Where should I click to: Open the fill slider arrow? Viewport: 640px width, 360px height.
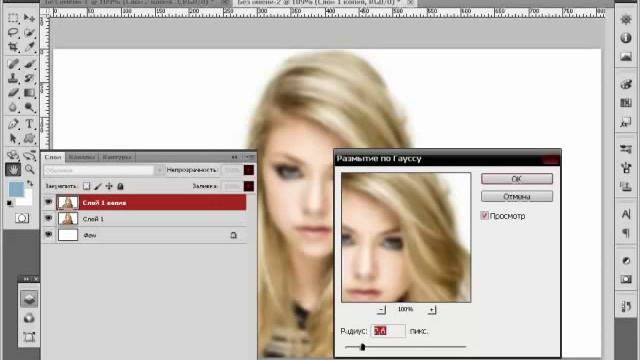pyautogui.click(x=249, y=186)
